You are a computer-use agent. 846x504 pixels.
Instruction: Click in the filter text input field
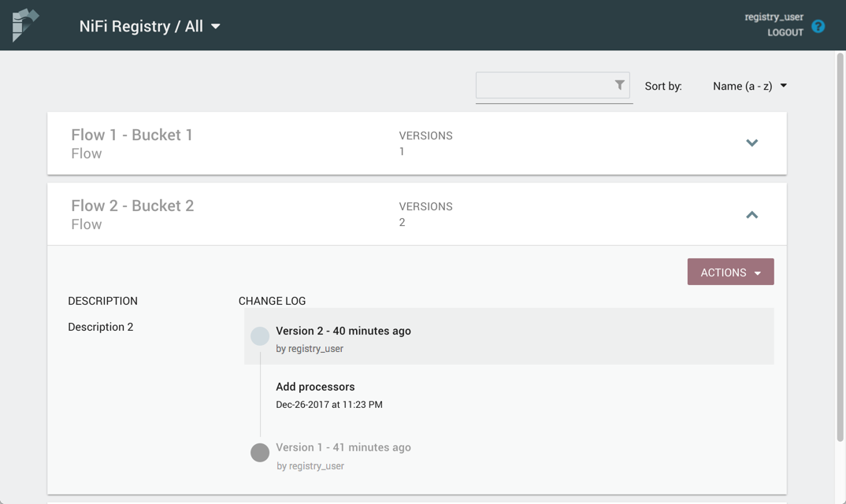[544, 85]
